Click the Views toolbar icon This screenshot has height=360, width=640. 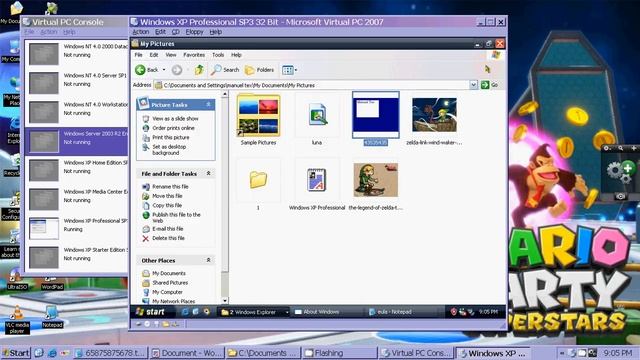[288, 70]
